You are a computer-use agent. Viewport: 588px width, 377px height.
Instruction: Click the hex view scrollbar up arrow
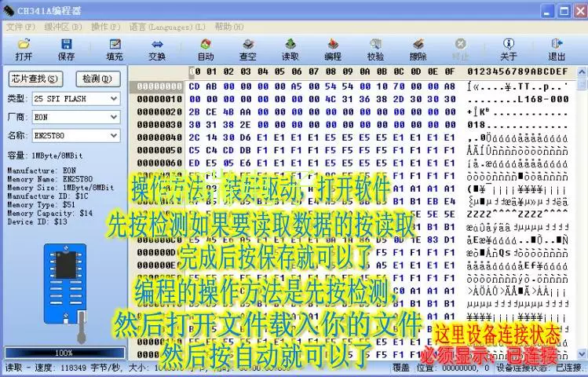[x=582, y=71]
